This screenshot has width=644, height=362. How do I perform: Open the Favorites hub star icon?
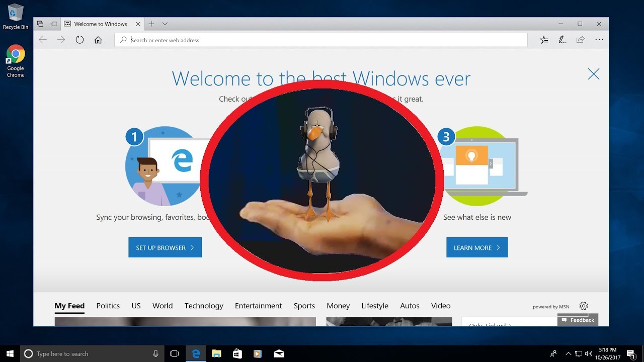(x=544, y=40)
